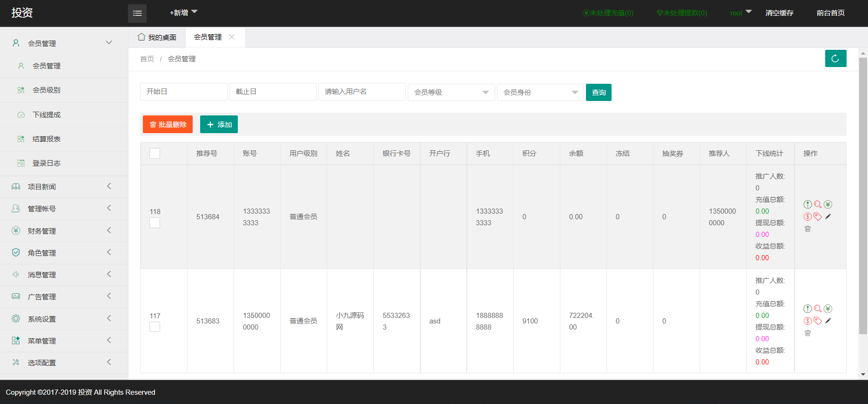Close the 会员管理 tab with X
Viewport: 868px width, 404px height.
coord(232,37)
